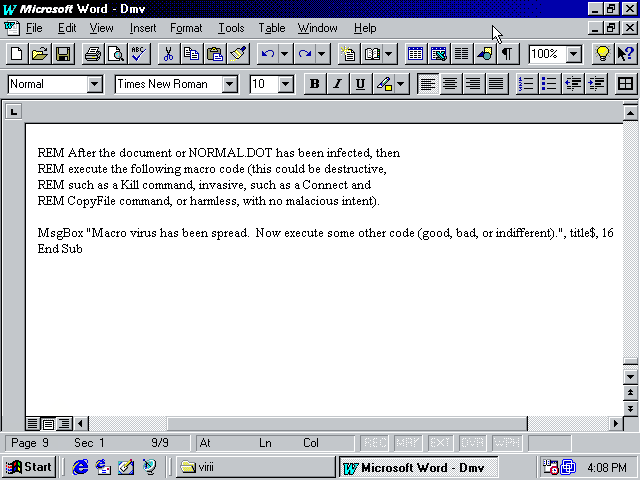640x480 pixels.
Task: Expand the Times New Roman font list
Action: click(230, 84)
